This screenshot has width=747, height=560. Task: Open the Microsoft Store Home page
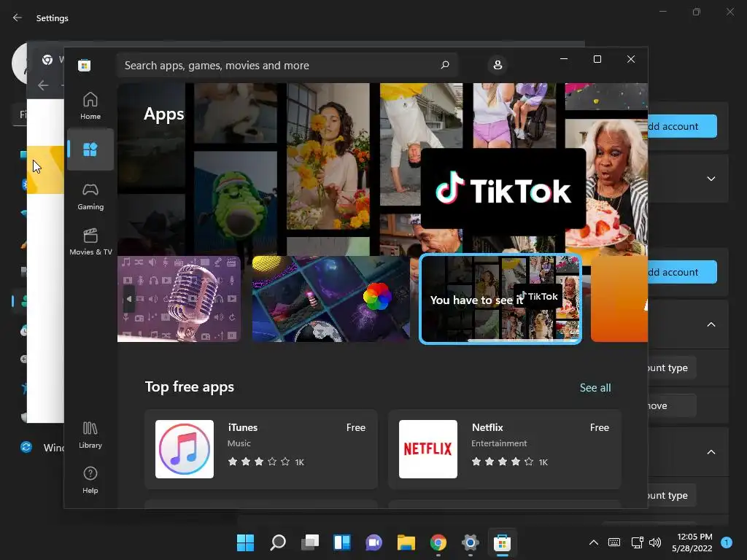90,106
